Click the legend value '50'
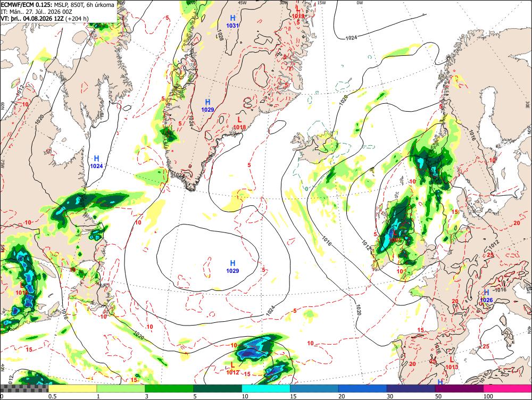Screen dimensions: 532x400 (x=438, y=396)
